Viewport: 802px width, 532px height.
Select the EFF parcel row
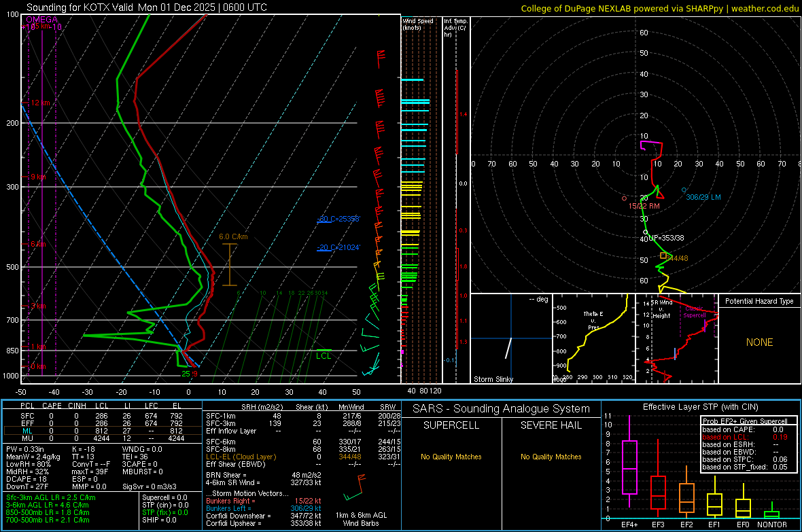[102, 423]
